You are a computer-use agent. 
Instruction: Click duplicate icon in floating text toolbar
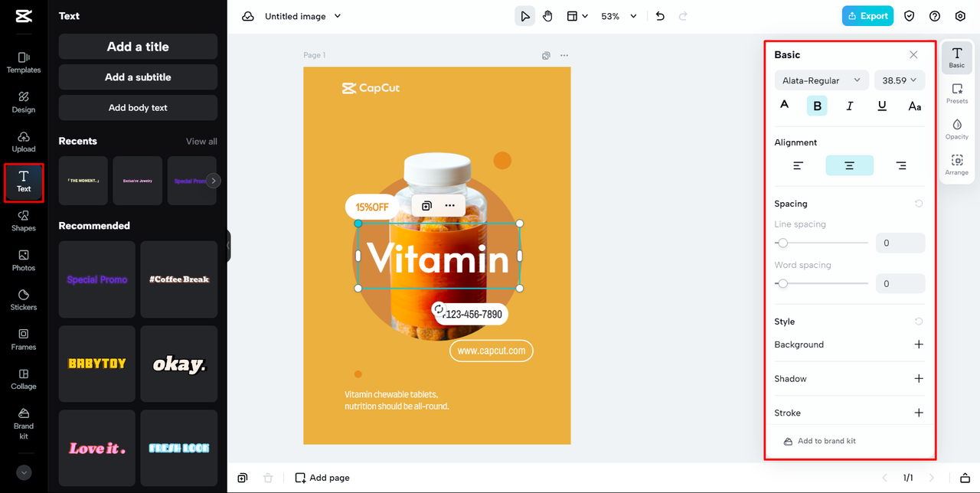[426, 206]
